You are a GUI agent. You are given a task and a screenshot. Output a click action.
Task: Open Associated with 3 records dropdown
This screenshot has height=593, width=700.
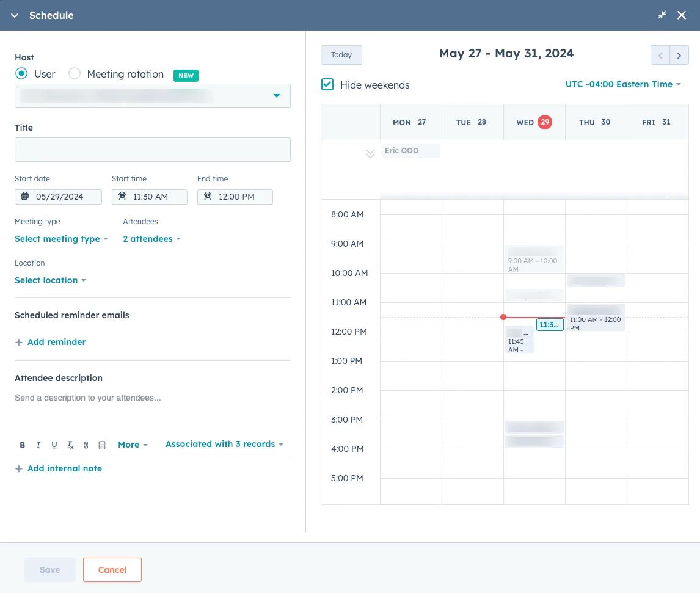point(225,445)
